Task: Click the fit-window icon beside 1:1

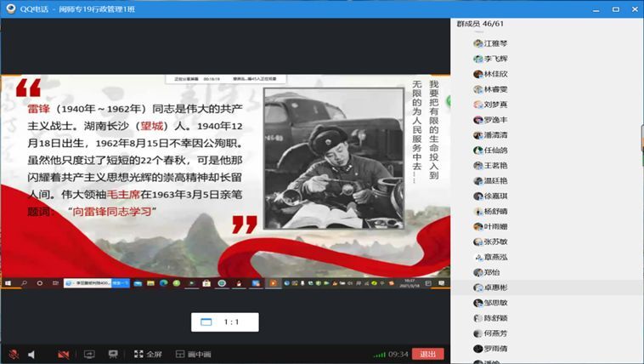Action: (x=206, y=322)
